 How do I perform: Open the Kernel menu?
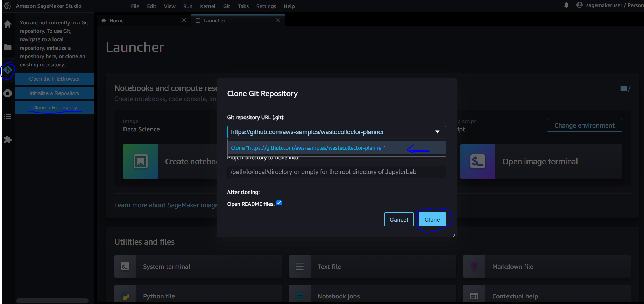pyautogui.click(x=208, y=6)
